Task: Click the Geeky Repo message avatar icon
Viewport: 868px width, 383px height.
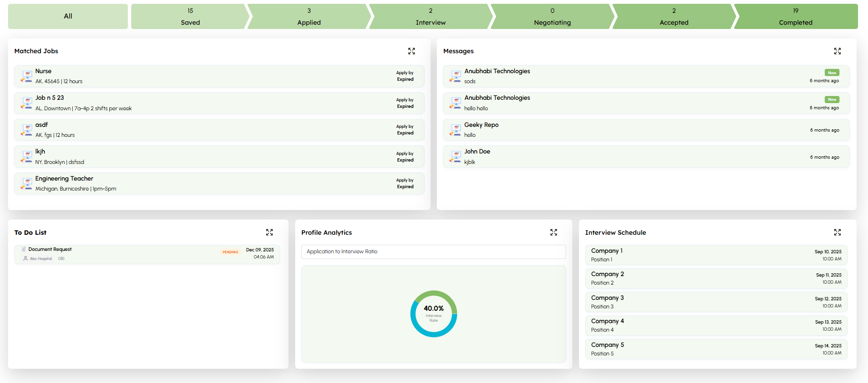Action: click(x=455, y=130)
